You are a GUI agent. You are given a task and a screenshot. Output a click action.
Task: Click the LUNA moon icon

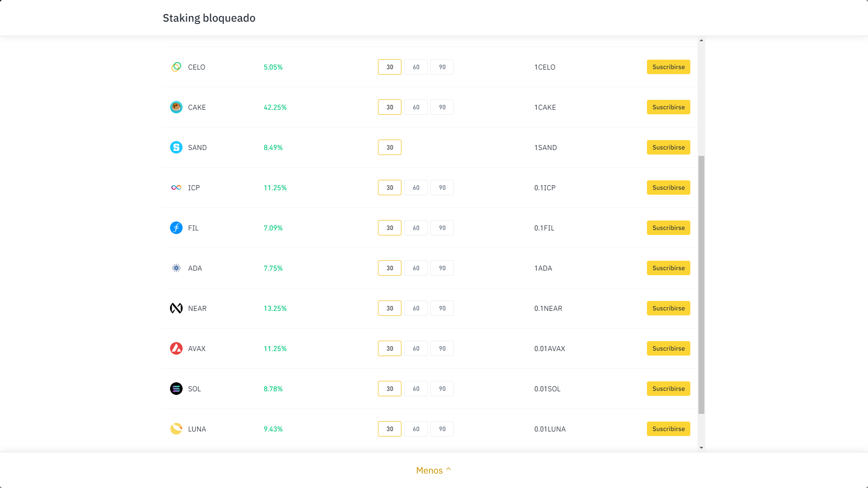pos(176,429)
